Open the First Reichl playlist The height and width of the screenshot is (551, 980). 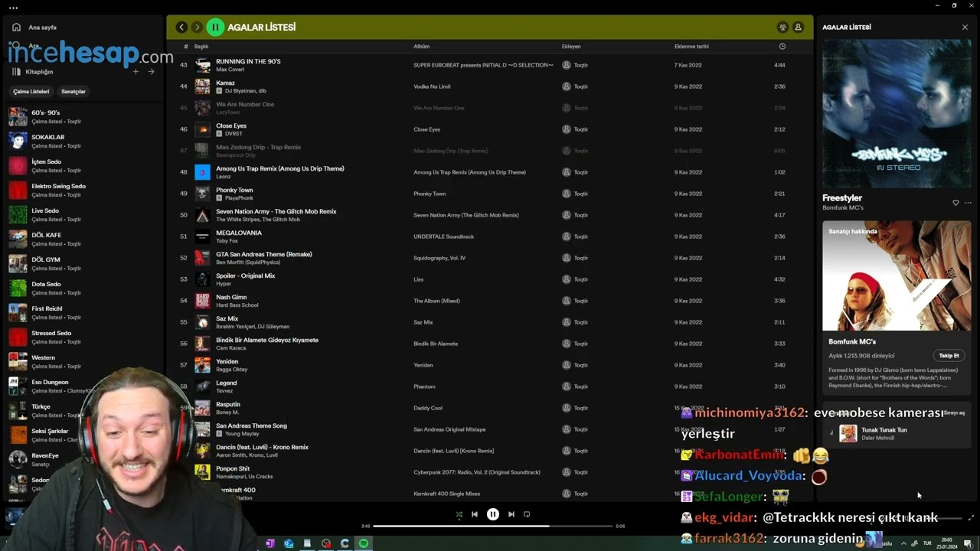click(x=83, y=313)
